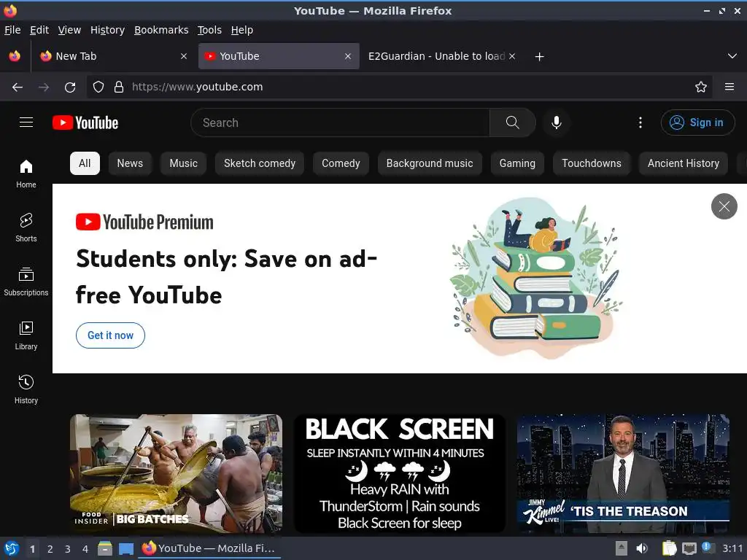Open the Bookmarks menu

[161, 30]
